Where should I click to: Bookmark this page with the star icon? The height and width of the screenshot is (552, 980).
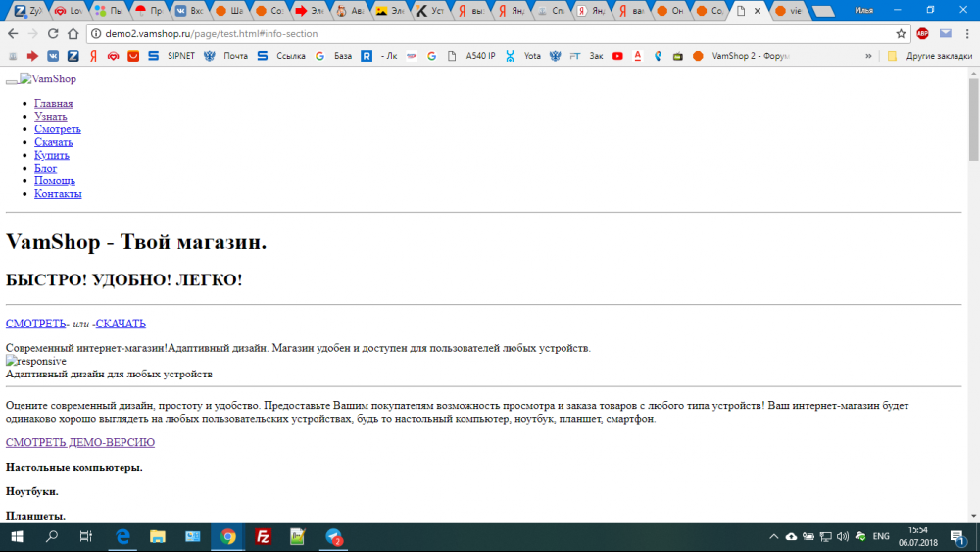(x=901, y=33)
